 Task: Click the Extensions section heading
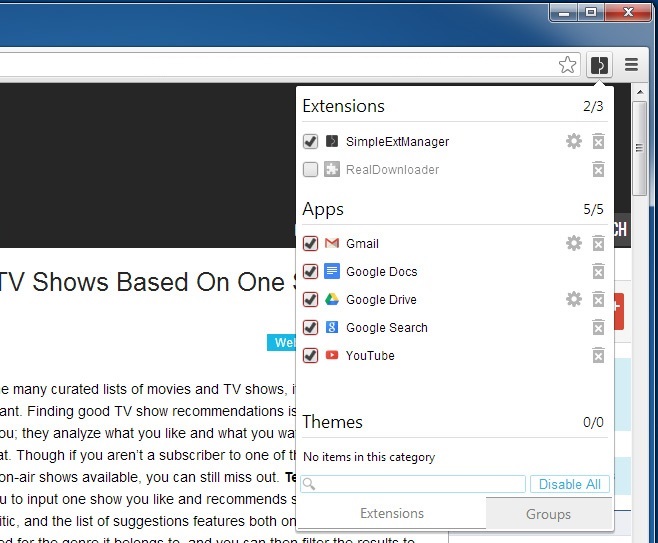coord(343,106)
